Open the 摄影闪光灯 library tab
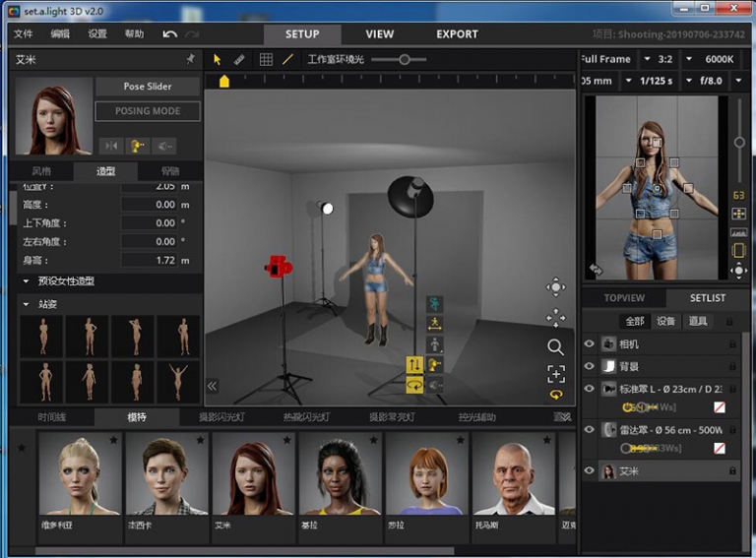Viewport: 756px width, 558px height. point(221,417)
